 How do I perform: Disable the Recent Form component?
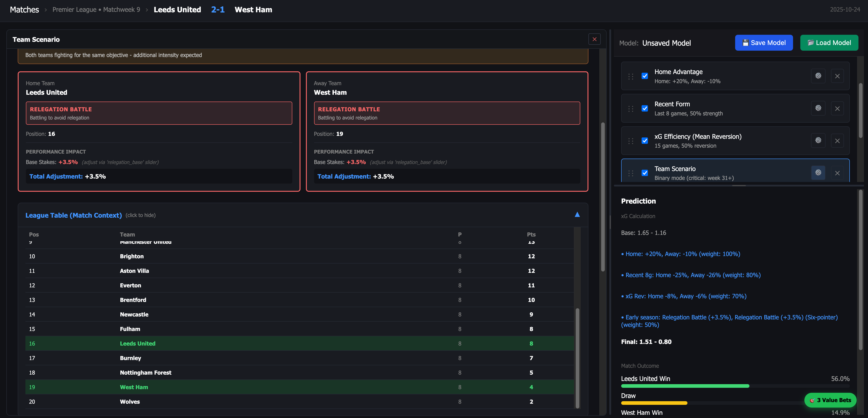click(645, 108)
